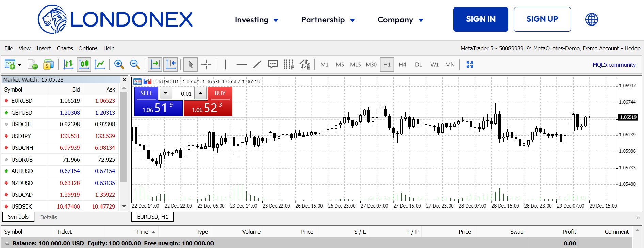Viewport: 644px width, 248px height.
Task: Click the Market Watch scrollbar down arrow
Action: [x=124, y=206]
